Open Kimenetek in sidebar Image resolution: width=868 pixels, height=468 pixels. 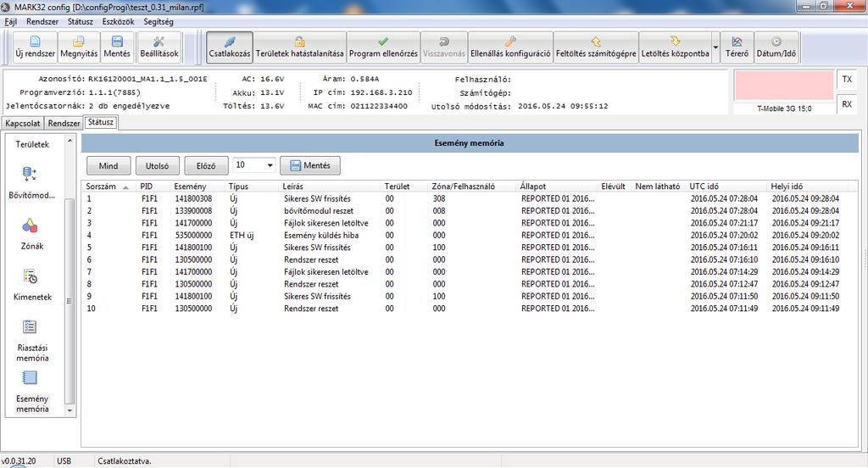click(x=32, y=285)
